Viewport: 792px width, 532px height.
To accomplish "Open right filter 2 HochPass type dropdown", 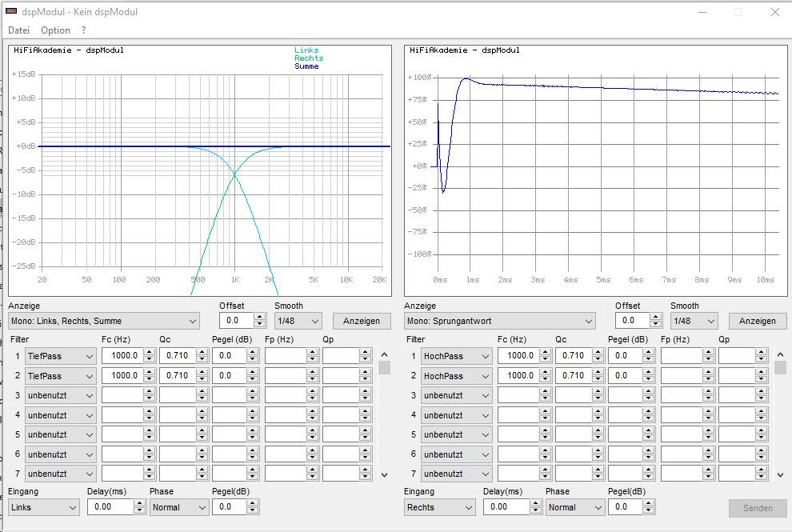I will [456, 376].
